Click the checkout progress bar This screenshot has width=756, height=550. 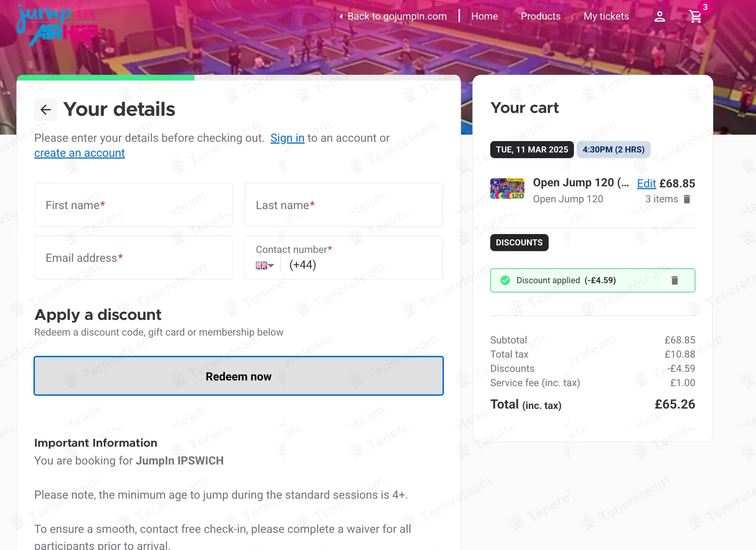pyautogui.click(x=238, y=78)
